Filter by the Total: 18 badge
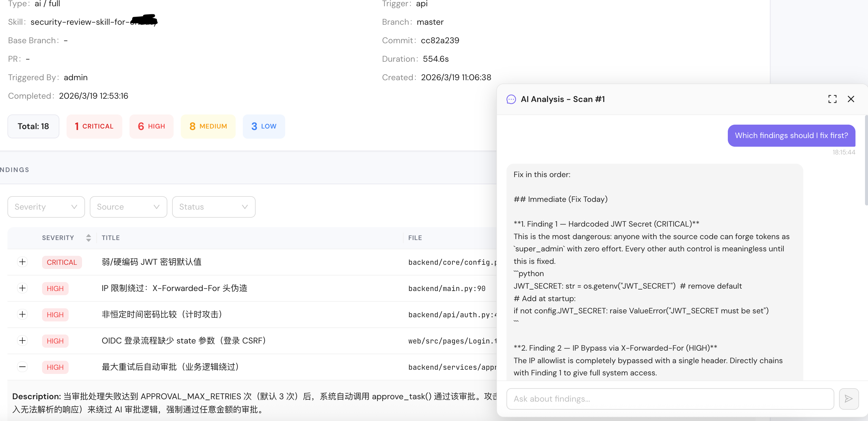This screenshot has height=421, width=868. pos(33,126)
